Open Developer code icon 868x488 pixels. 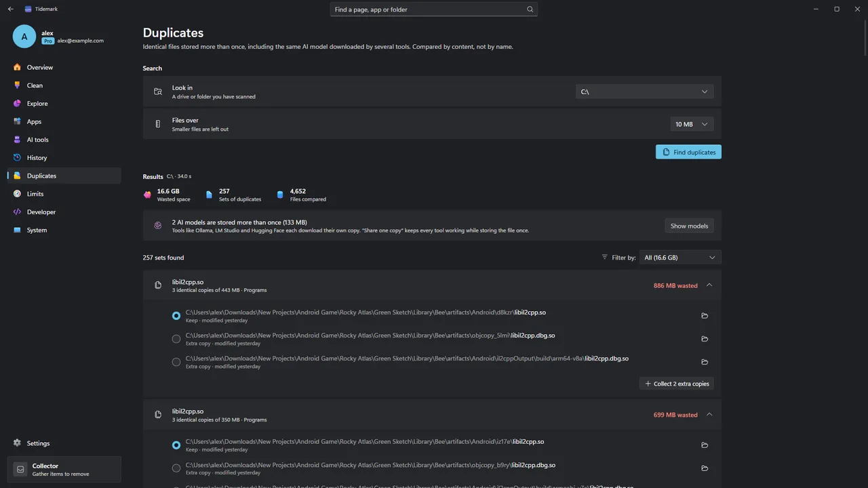[x=18, y=212]
